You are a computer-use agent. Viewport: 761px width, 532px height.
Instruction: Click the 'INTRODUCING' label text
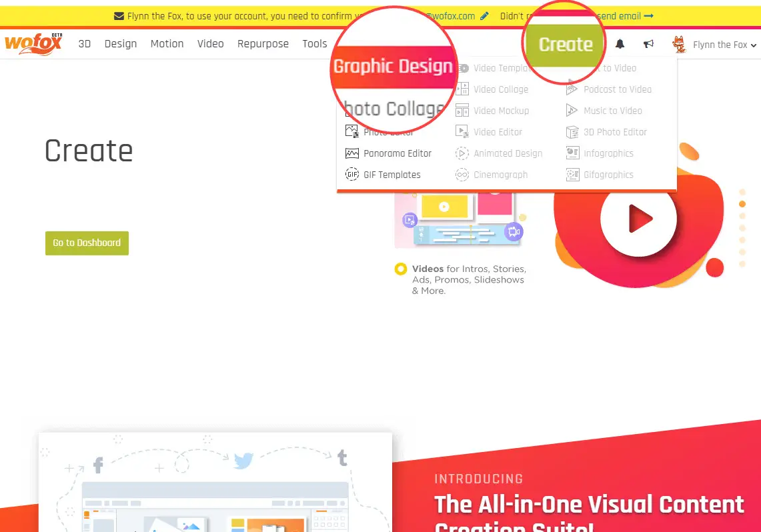point(478,479)
